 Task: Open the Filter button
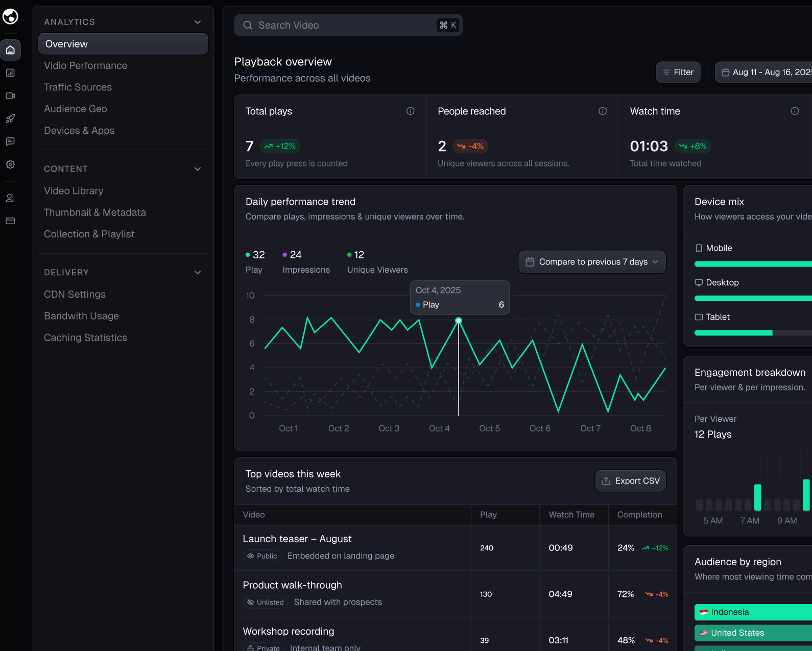[x=678, y=73]
